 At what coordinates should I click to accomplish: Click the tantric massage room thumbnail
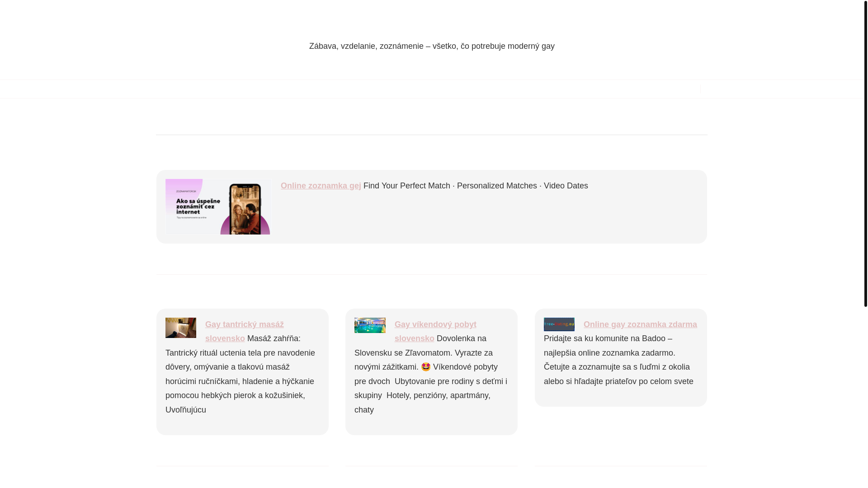pyautogui.click(x=181, y=328)
